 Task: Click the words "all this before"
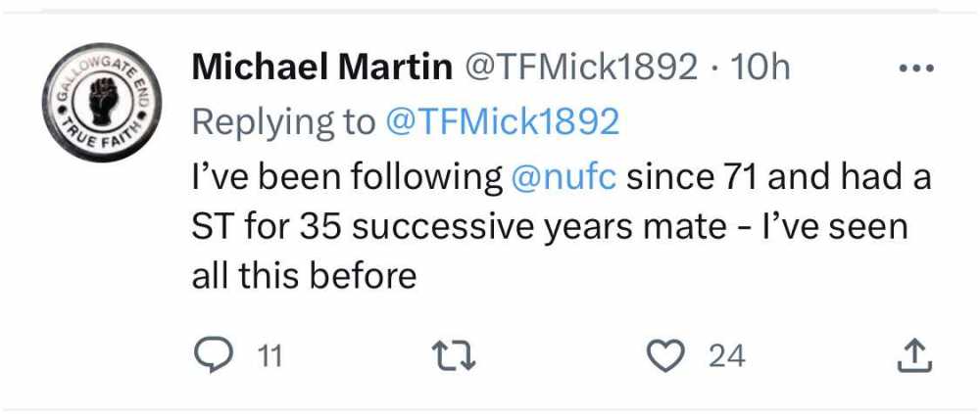[304, 277]
